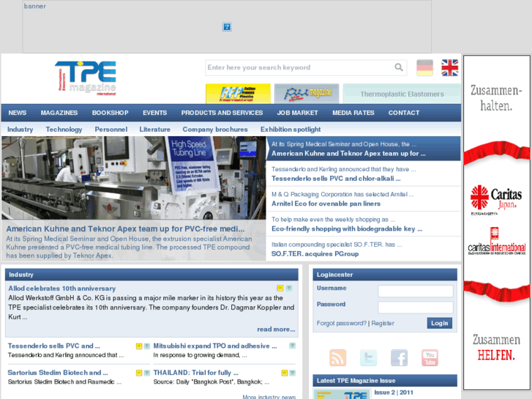Open the Twitter icon link
The image size is (532, 399).
click(x=369, y=357)
